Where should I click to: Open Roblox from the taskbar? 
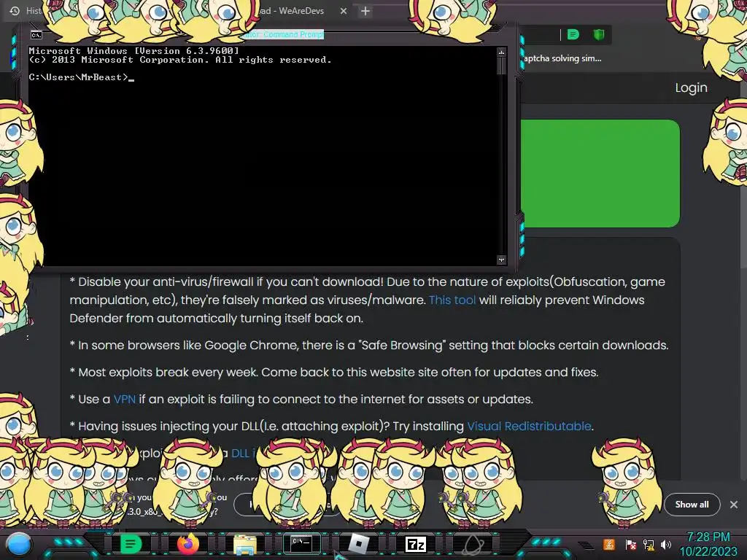tap(359, 544)
